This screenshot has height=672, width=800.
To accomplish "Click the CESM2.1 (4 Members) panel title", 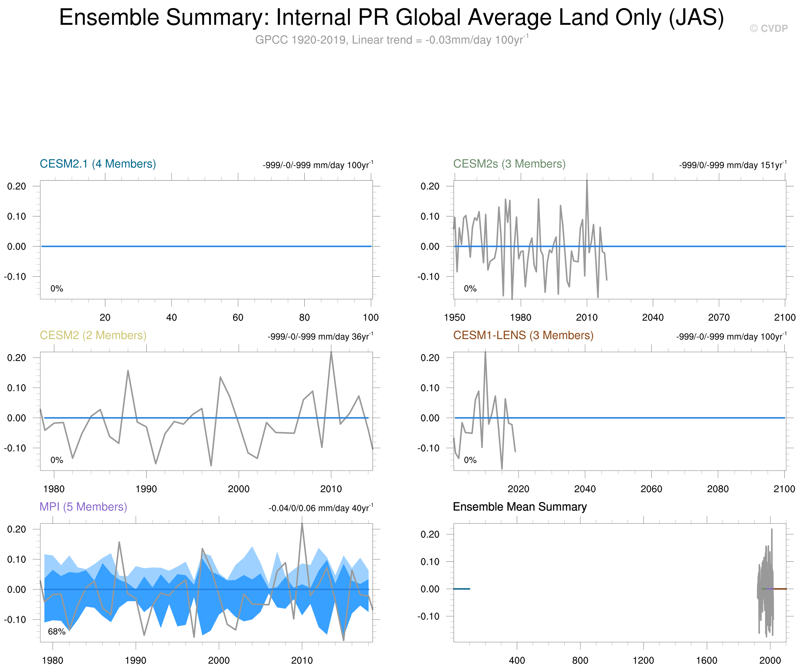I will coord(98,164).
